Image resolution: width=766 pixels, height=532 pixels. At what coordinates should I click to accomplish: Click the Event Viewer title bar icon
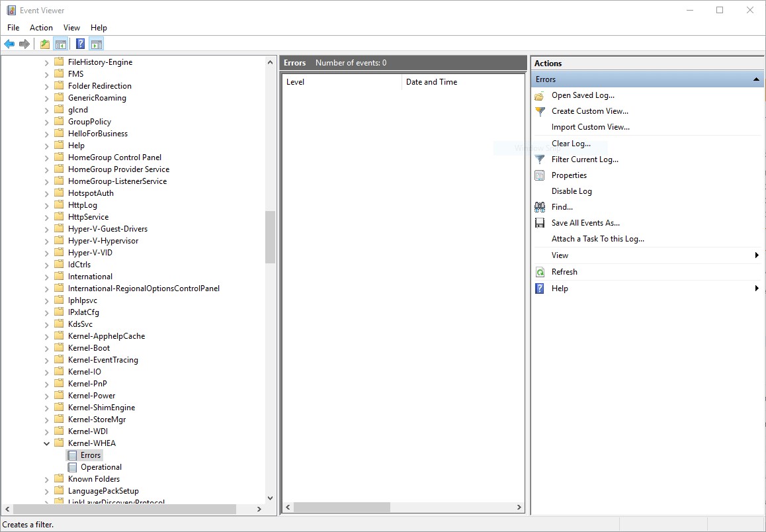point(11,11)
